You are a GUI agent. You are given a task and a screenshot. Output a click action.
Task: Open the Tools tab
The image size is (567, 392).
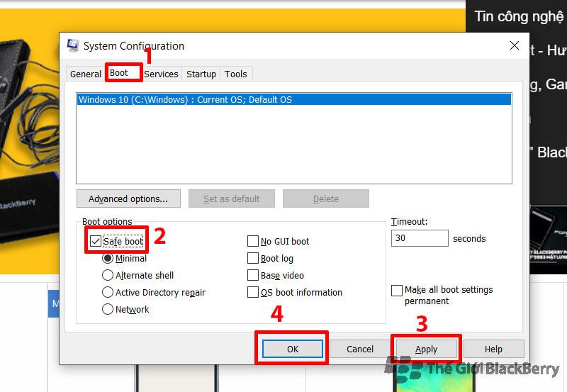[236, 74]
